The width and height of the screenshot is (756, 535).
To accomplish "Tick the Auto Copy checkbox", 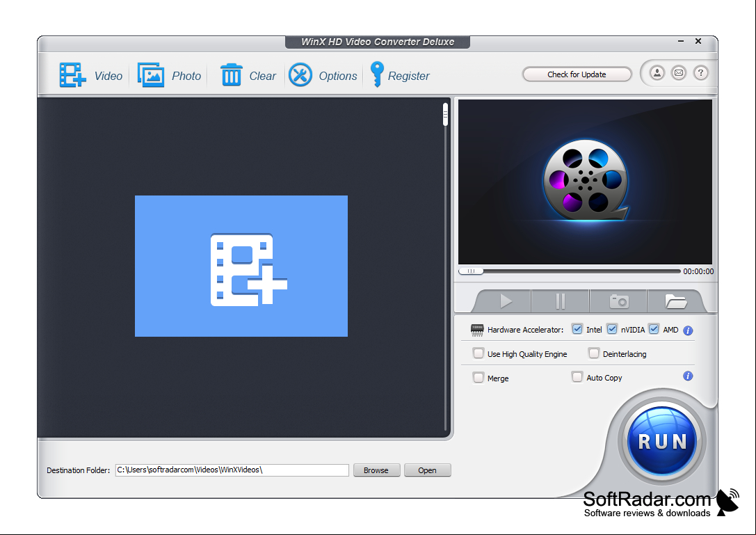I will [577, 377].
